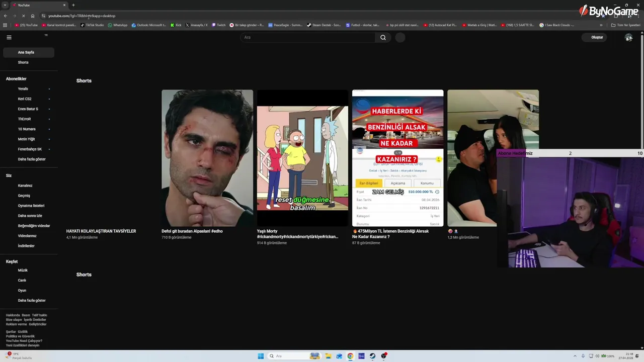
Task: Open File Explorer from the taskbar
Action: pos(328,356)
